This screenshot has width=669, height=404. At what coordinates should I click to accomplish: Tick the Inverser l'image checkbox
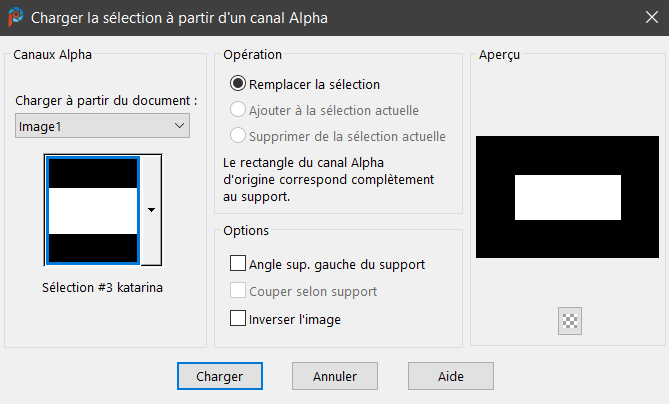click(x=238, y=319)
